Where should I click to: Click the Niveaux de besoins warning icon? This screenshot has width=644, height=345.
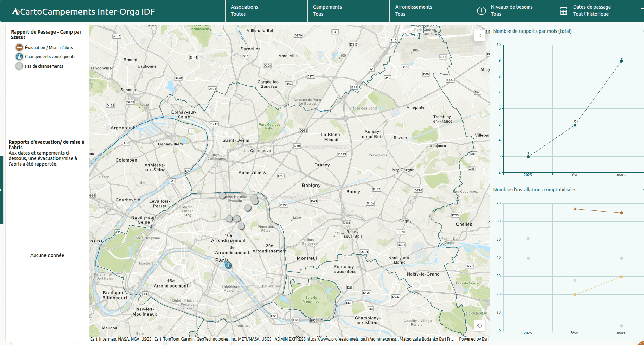(481, 11)
